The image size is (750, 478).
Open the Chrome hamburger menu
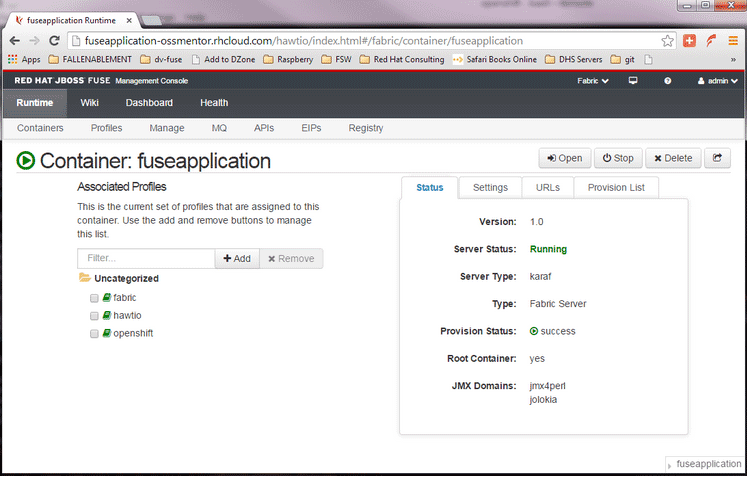(x=733, y=41)
